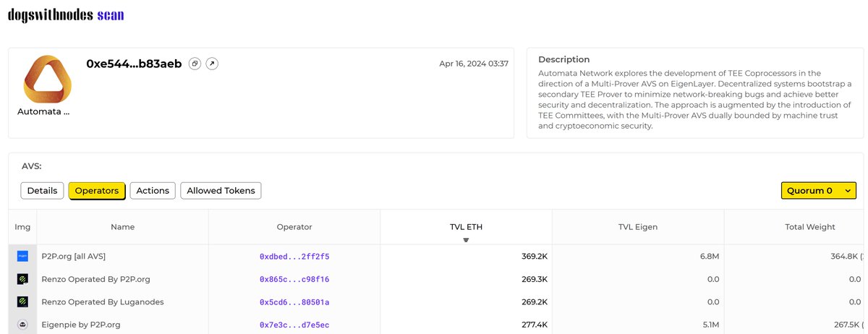Open the Quorum 0 dropdown

pos(819,191)
